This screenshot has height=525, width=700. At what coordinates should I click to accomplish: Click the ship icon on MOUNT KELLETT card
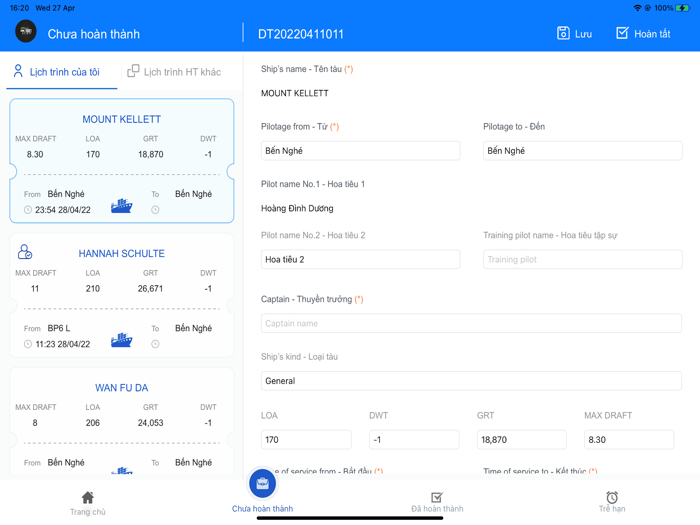pos(121,206)
